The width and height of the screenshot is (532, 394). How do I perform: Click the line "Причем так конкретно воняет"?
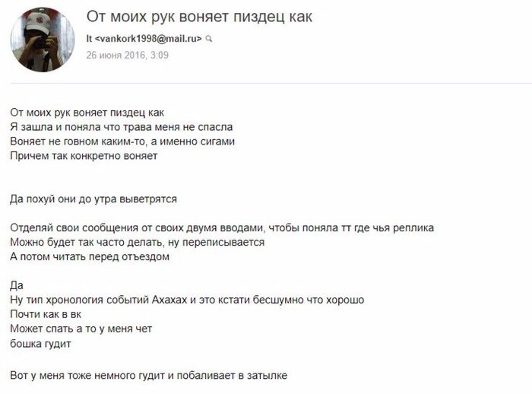(x=84, y=156)
